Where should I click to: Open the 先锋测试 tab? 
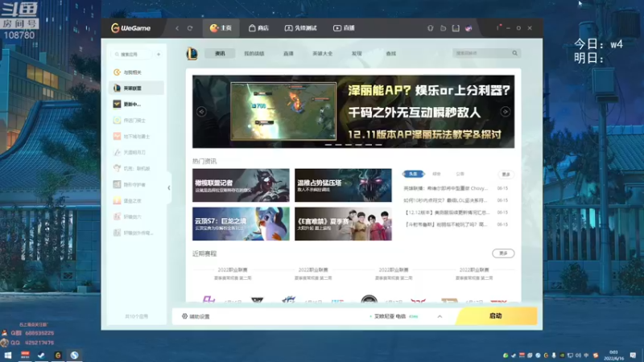click(300, 28)
